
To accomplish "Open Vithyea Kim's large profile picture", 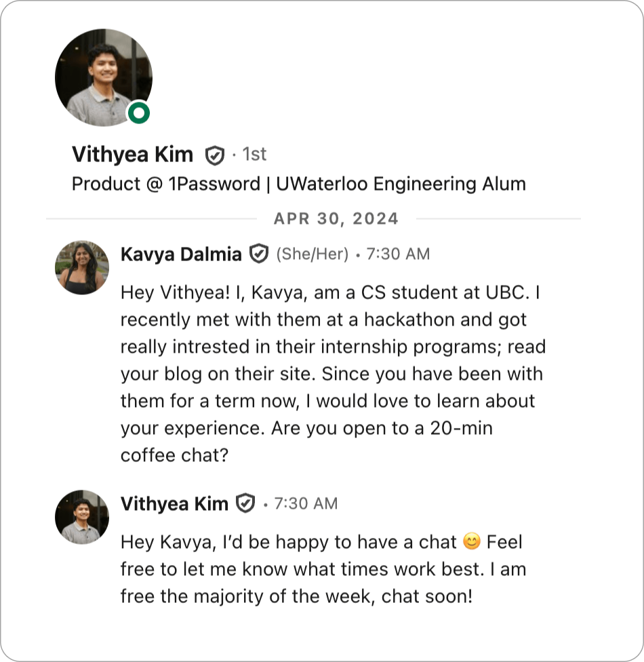I will click(x=102, y=77).
